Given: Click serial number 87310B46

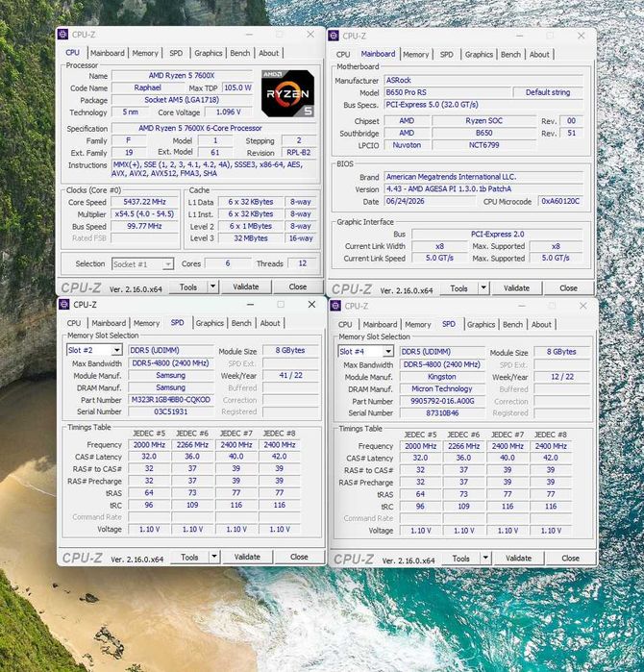Looking at the screenshot, I should coord(442,413).
